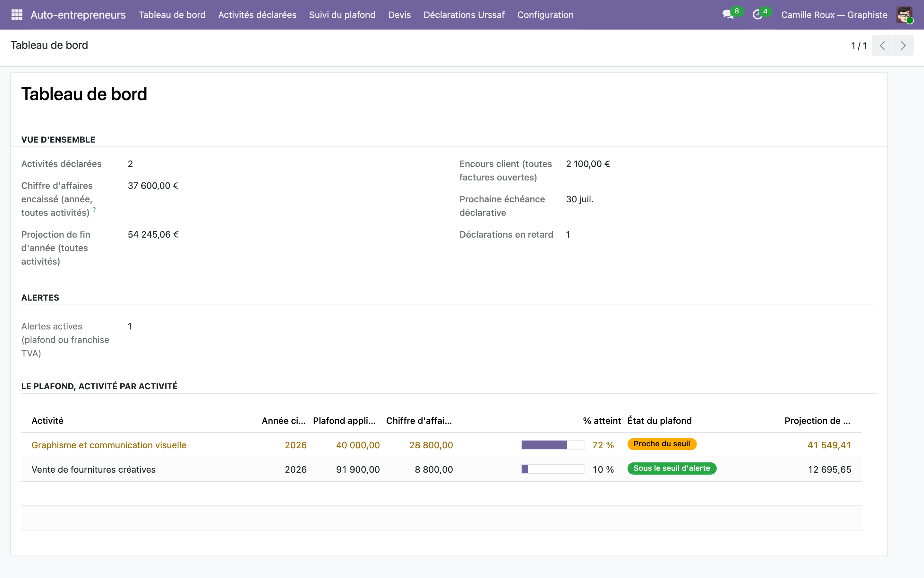Click the 1 / 1 pager counter
This screenshot has width=924, height=578.
(x=859, y=46)
